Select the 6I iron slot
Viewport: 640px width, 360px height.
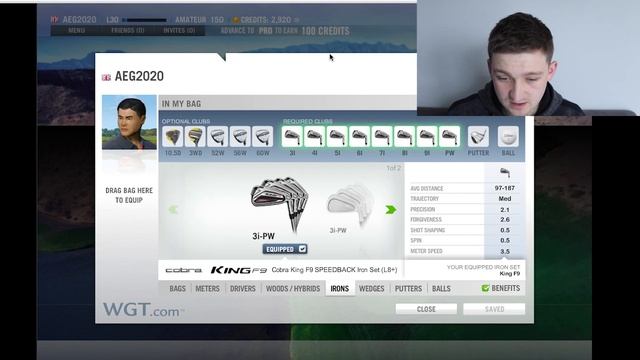pos(360,137)
